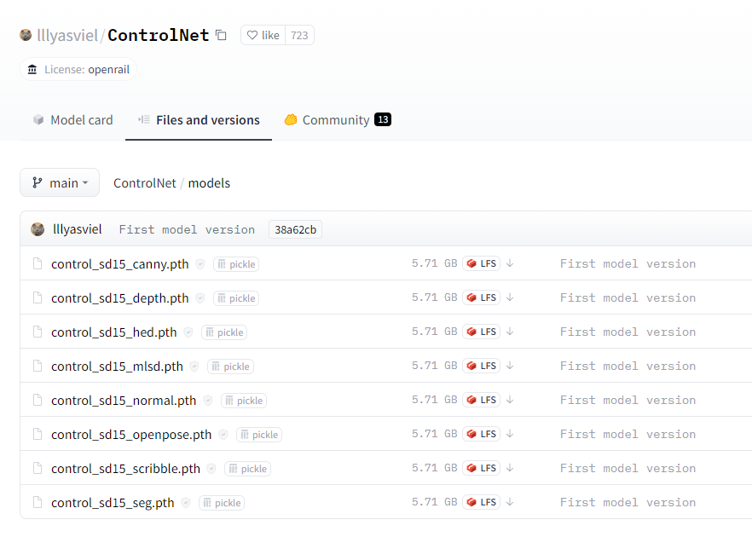Click LFS badge on control_sd15_hed.pth row

coord(482,332)
